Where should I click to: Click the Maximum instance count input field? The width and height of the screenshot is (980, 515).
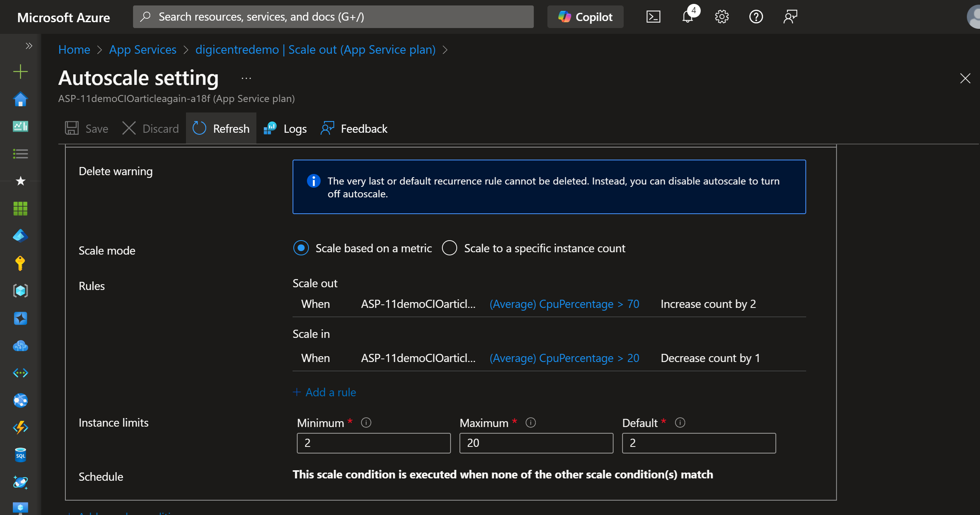click(535, 443)
